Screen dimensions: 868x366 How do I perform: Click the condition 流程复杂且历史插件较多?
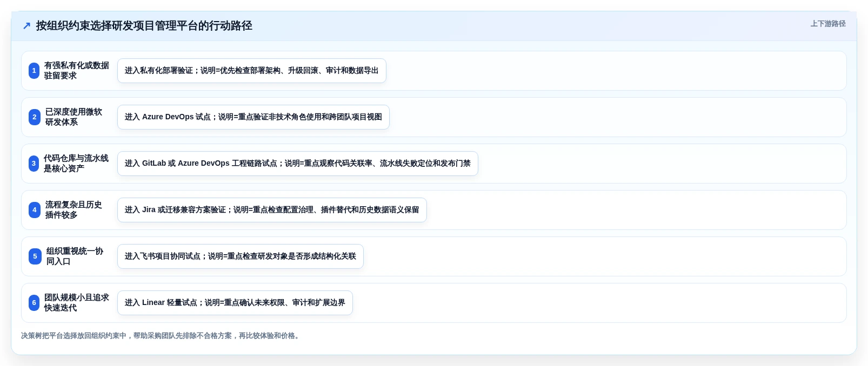(x=74, y=210)
